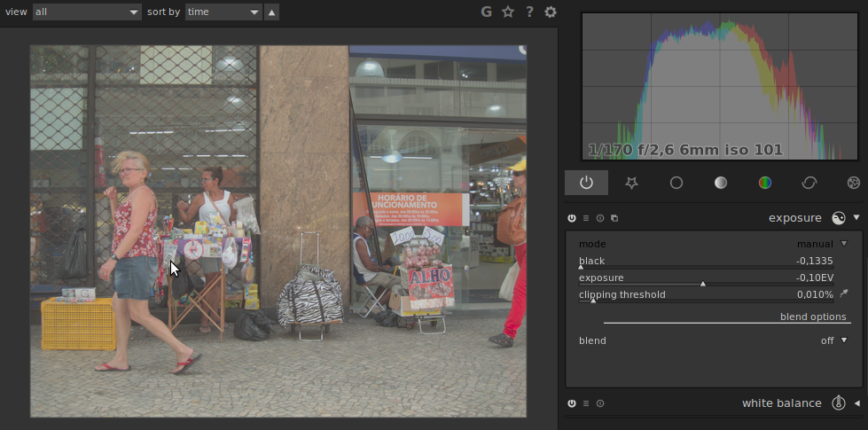Click the star overlay icon in top bar
Viewport: 868px width, 430px height.
pos(508,12)
